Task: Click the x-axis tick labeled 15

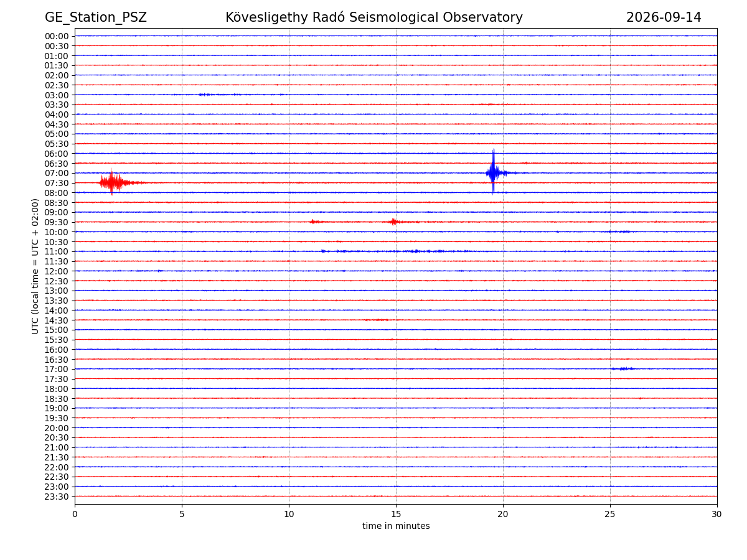Action: coord(396,514)
